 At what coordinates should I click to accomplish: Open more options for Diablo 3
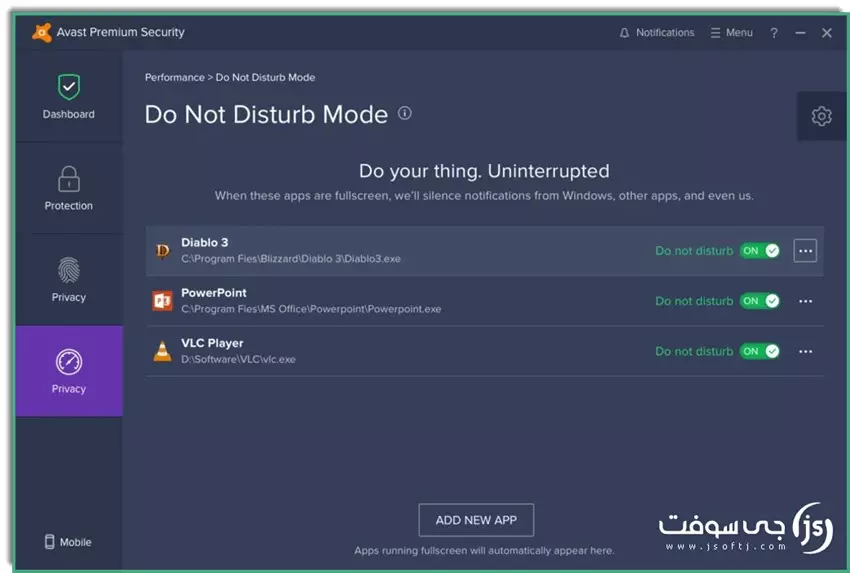[805, 250]
